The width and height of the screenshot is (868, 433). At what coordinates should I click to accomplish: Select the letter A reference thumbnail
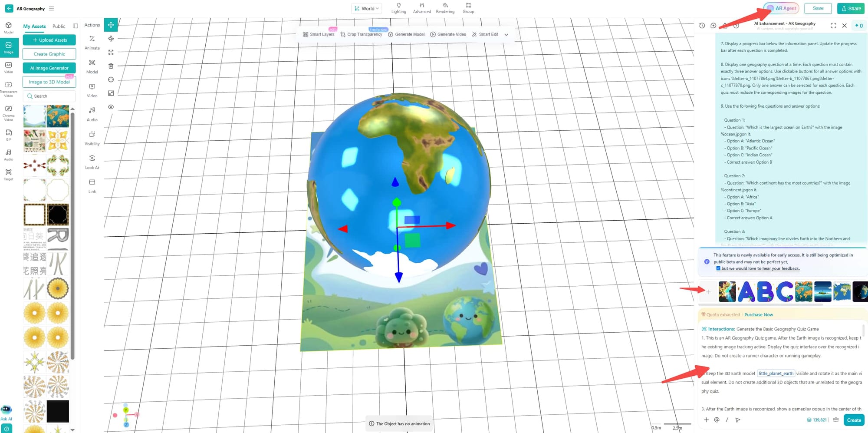coord(746,292)
